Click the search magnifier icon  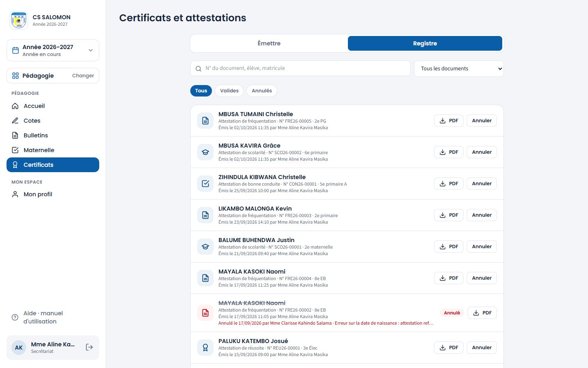click(x=198, y=69)
